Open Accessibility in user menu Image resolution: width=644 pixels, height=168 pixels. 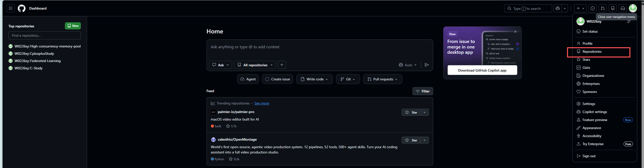[x=604, y=136]
